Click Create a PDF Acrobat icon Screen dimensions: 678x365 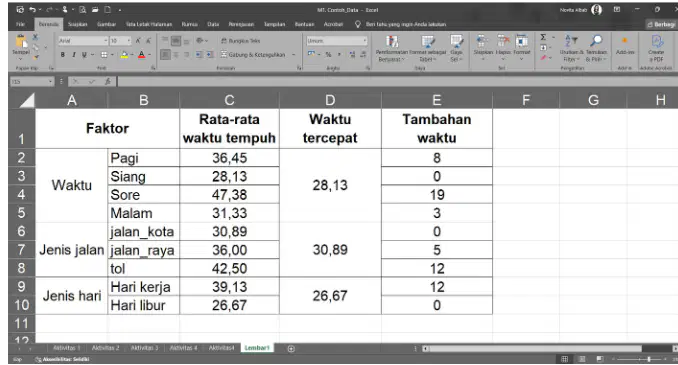click(656, 48)
